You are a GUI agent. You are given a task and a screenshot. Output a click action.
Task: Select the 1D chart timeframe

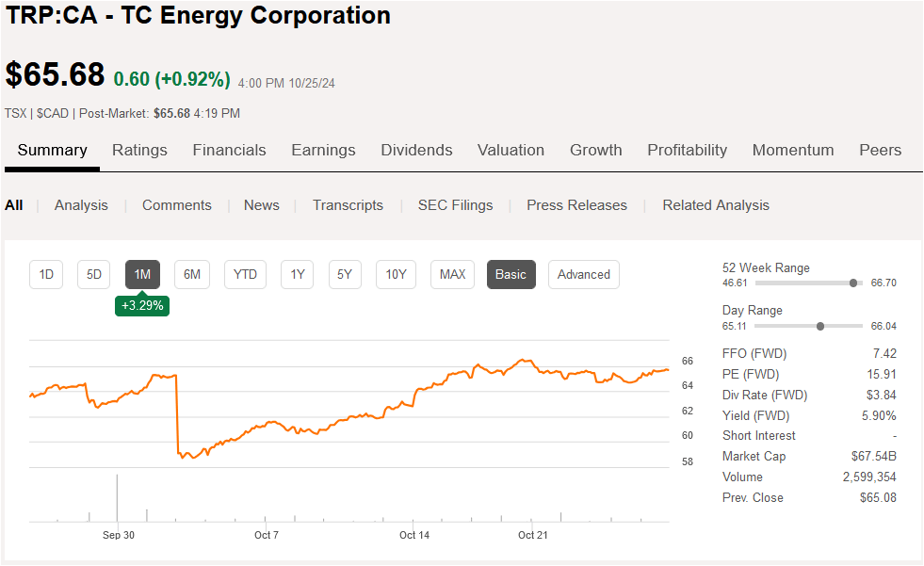coord(45,274)
